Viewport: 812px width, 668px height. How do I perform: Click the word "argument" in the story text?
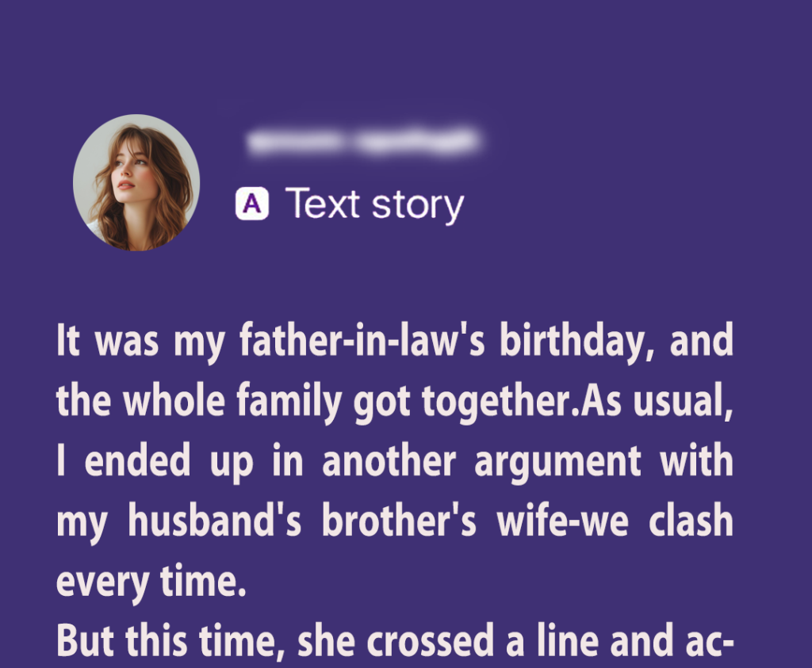(x=557, y=462)
